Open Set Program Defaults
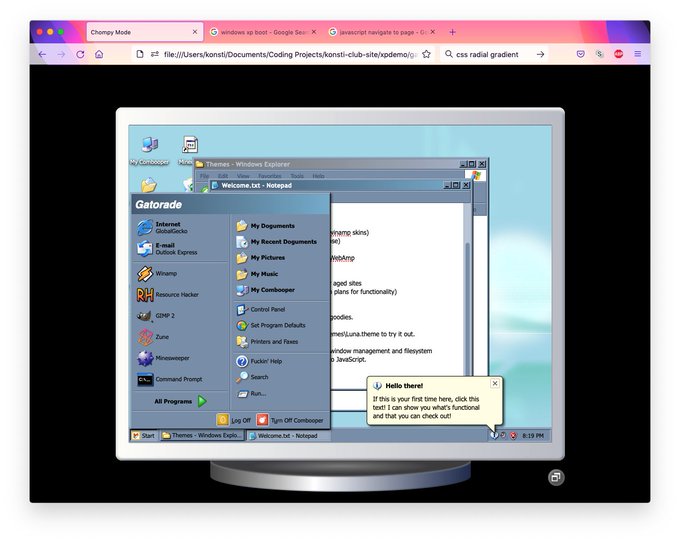680x542 pixels. 271,326
